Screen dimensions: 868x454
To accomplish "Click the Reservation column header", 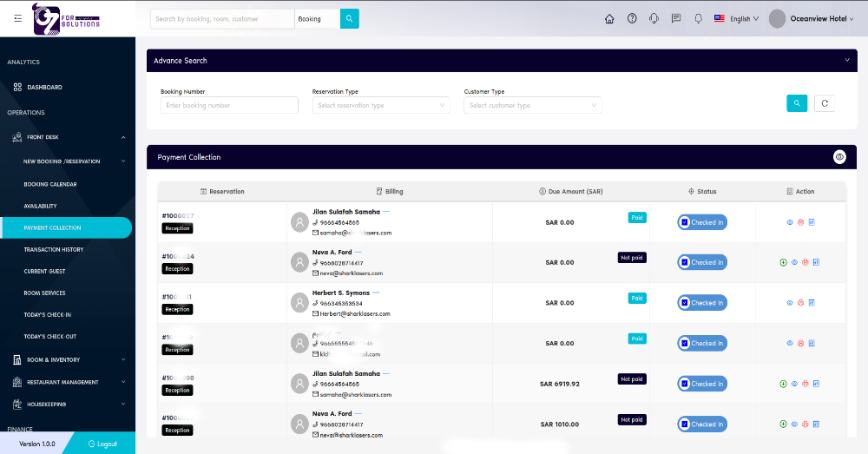I will (x=222, y=192).
